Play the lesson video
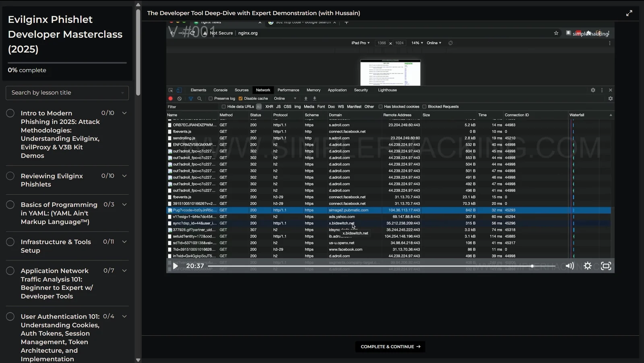Screen dimensions: 644x363 click(x=175, y=266)
